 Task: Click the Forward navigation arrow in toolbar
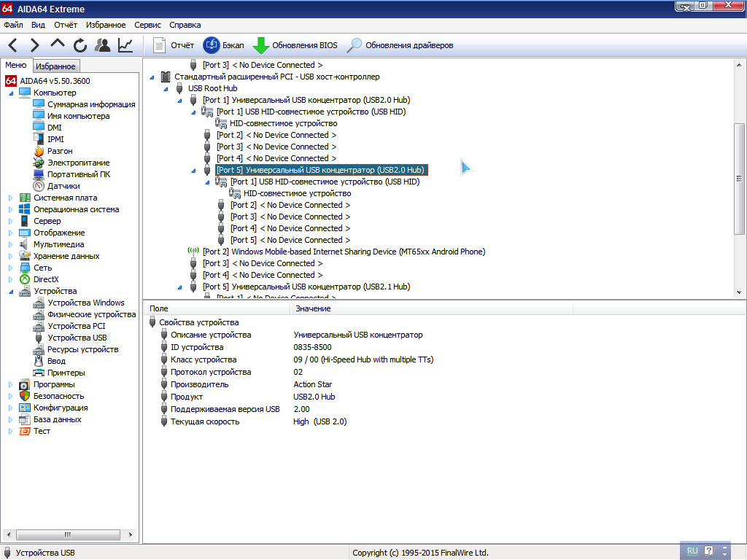35,45
